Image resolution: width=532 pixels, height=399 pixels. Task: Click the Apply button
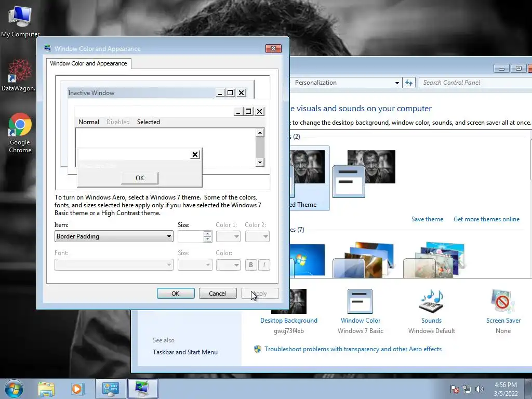click(260, 294)
